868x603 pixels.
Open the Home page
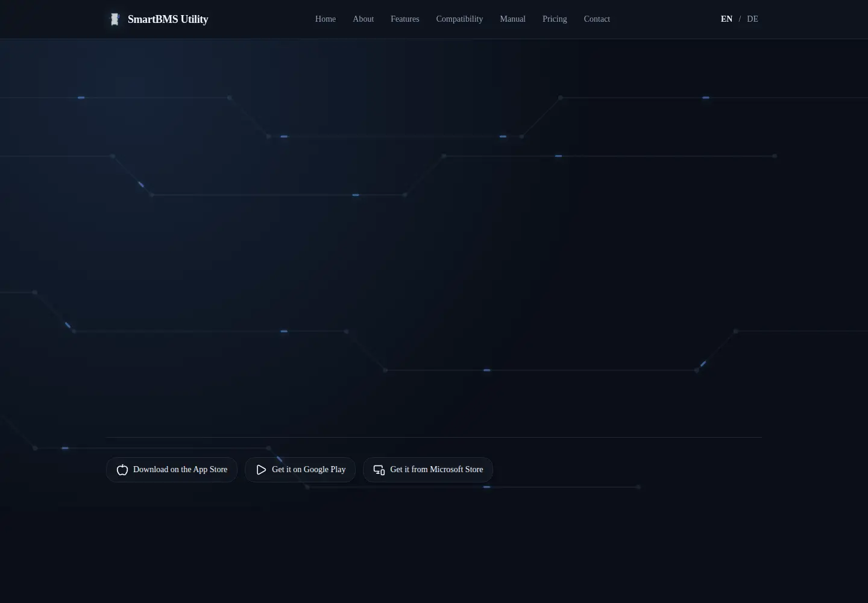[x=325, y=19]
